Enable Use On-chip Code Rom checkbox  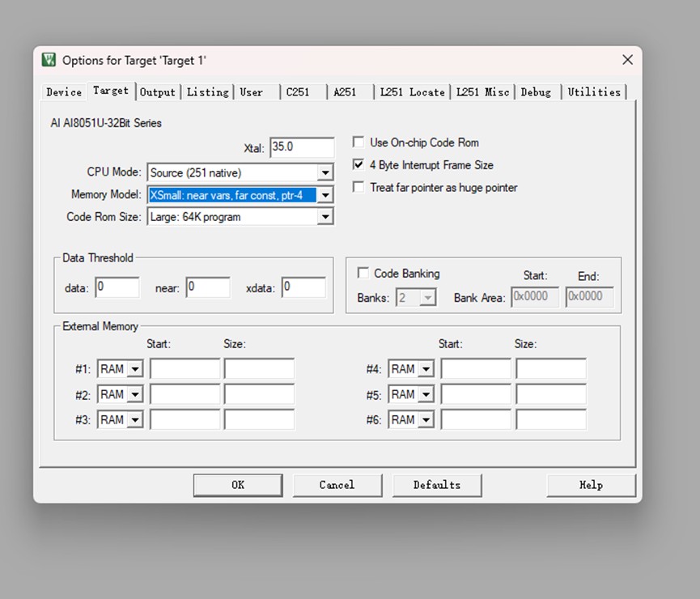[358, 142]
